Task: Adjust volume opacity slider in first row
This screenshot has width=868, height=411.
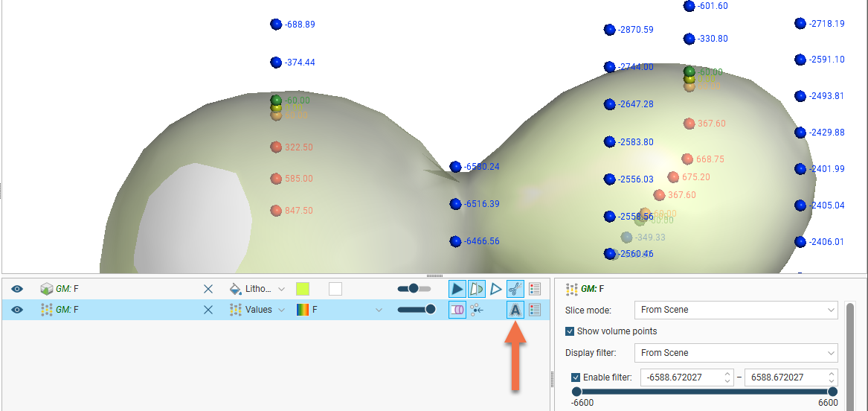Action: (x=414, y=288)
